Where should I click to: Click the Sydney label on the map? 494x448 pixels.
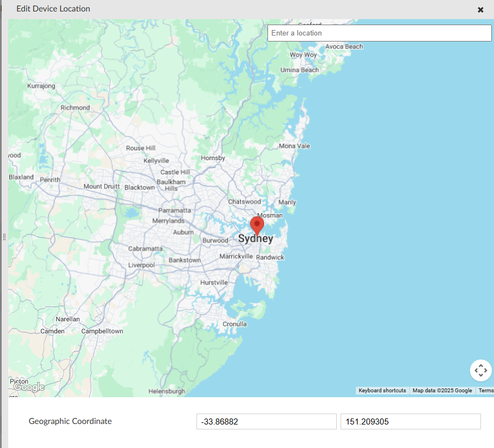tap(255, 239)
